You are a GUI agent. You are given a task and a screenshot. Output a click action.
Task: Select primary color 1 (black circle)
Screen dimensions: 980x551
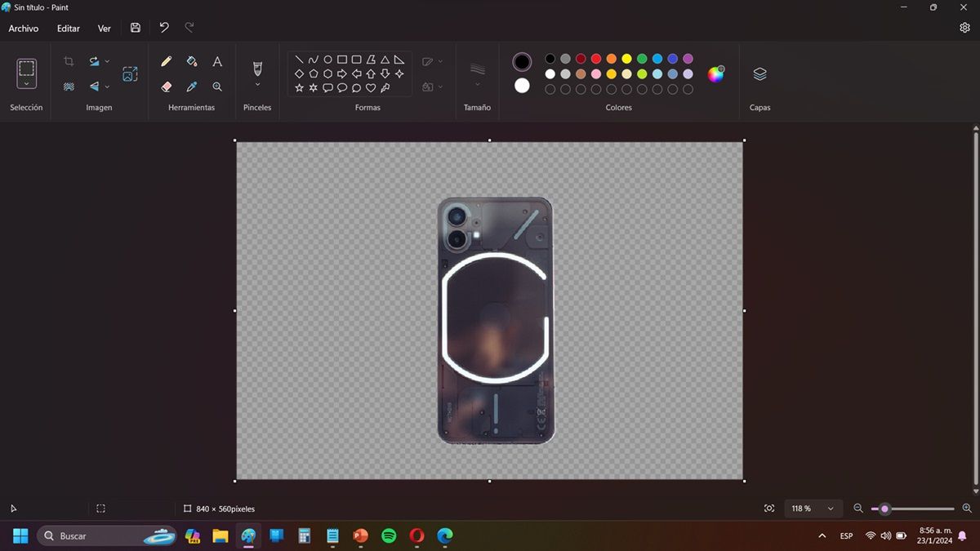[x=522, y=62]
